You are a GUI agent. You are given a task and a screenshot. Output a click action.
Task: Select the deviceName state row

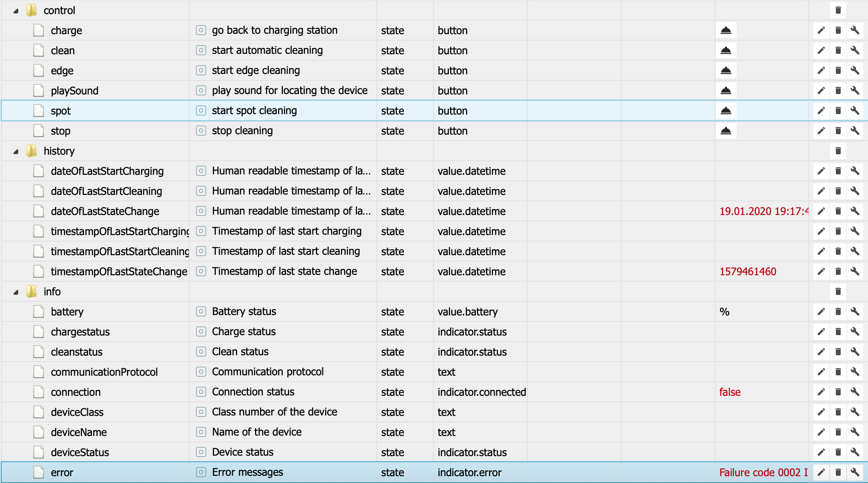pos(79,432)
